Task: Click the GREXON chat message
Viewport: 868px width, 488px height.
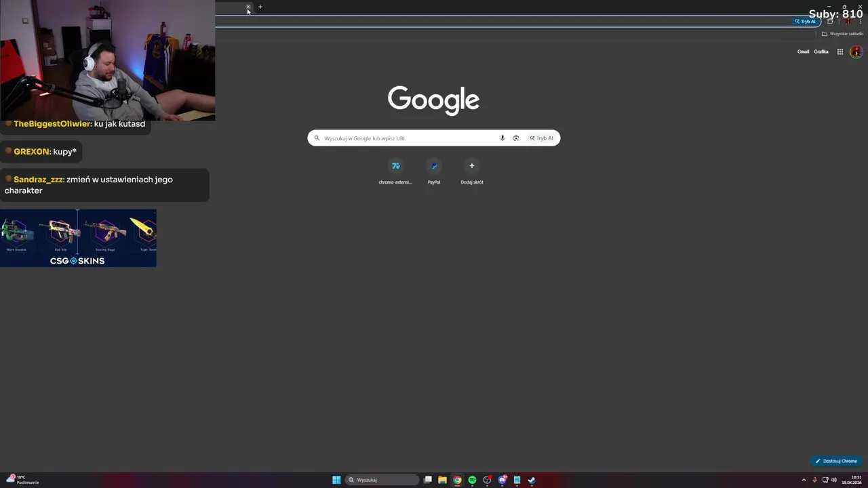Action: [41, 152]
